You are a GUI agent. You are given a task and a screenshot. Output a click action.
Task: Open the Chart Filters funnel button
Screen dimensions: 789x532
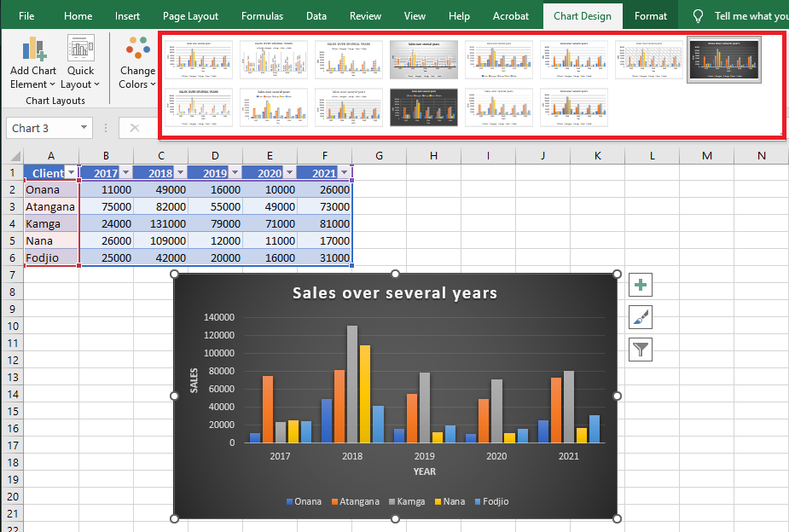pyautogui.click(x=640, y=350)
